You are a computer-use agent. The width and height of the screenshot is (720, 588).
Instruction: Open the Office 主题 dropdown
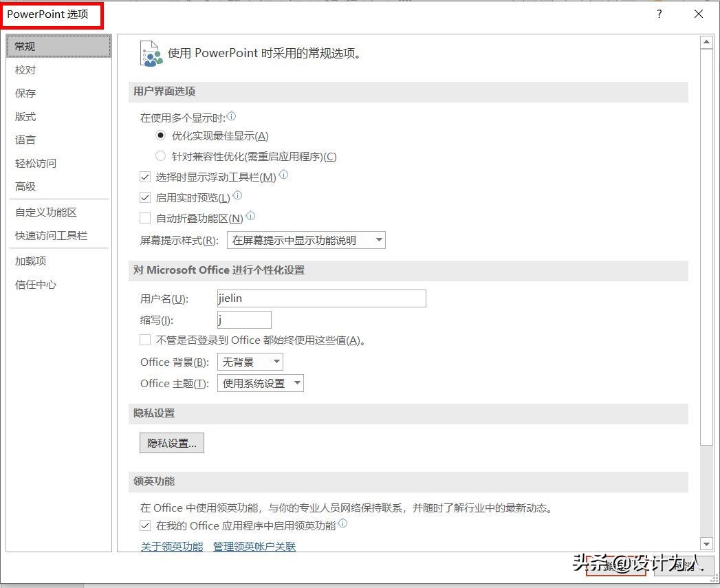[261, 383]
